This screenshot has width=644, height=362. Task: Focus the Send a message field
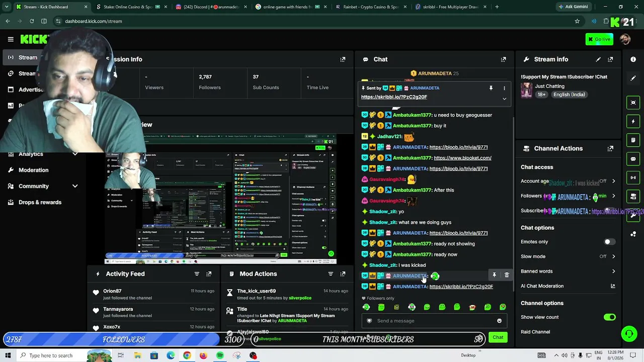point(433,321)
